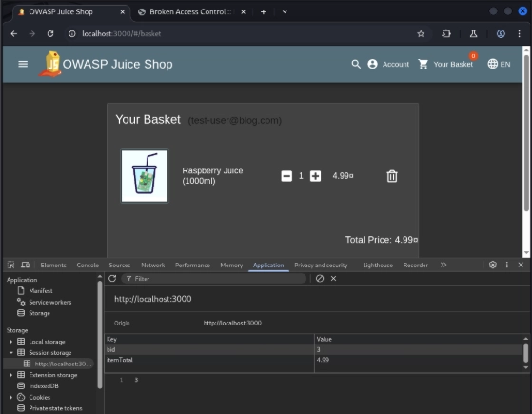Open Manifest in Application sidebar
This screenshot has width=532, height=414.
point(40,291)
